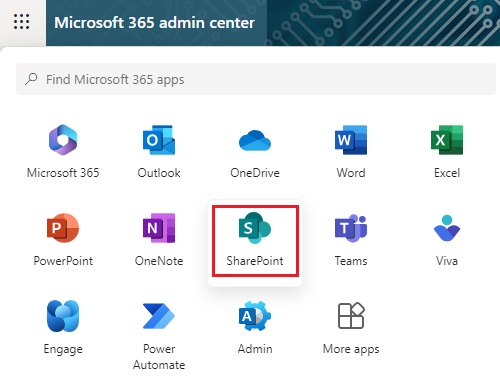Open the OneNote app icon
This screenshot has height=390, width=500.
pyautogui.click(x=159, y=228)
